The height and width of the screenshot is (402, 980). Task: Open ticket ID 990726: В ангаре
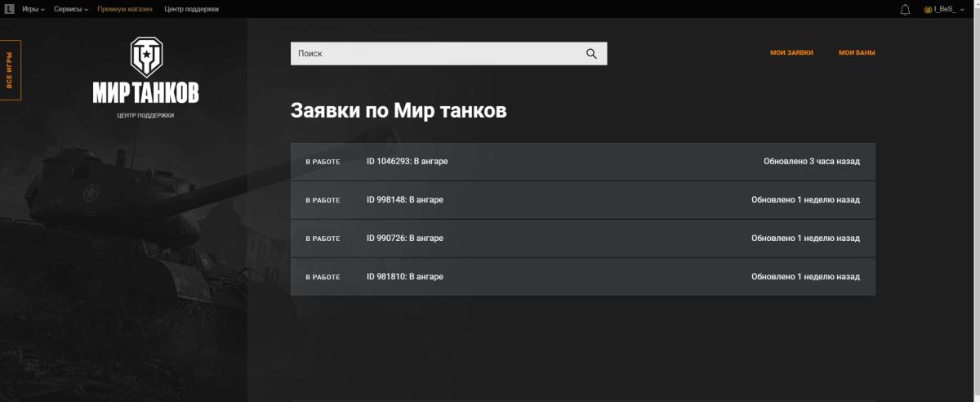point(582,239)
